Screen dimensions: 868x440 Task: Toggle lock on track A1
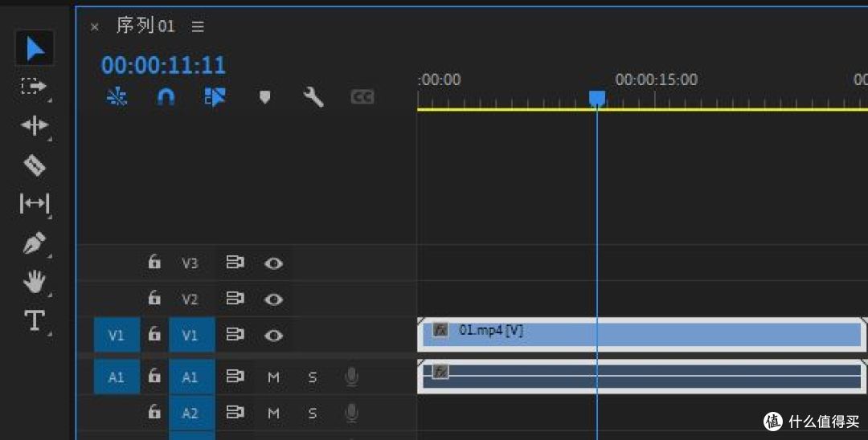154,377
